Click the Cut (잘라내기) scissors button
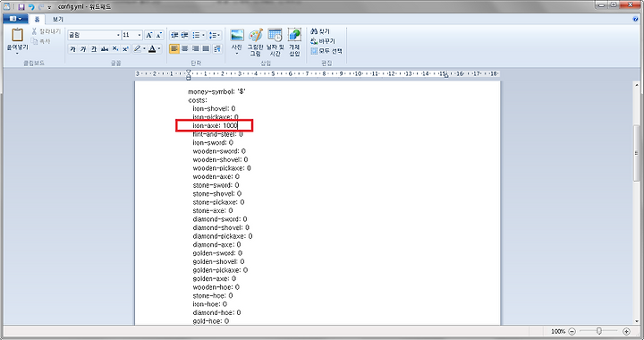The height and width of the screenshot is (340, 644). (46, 31)
